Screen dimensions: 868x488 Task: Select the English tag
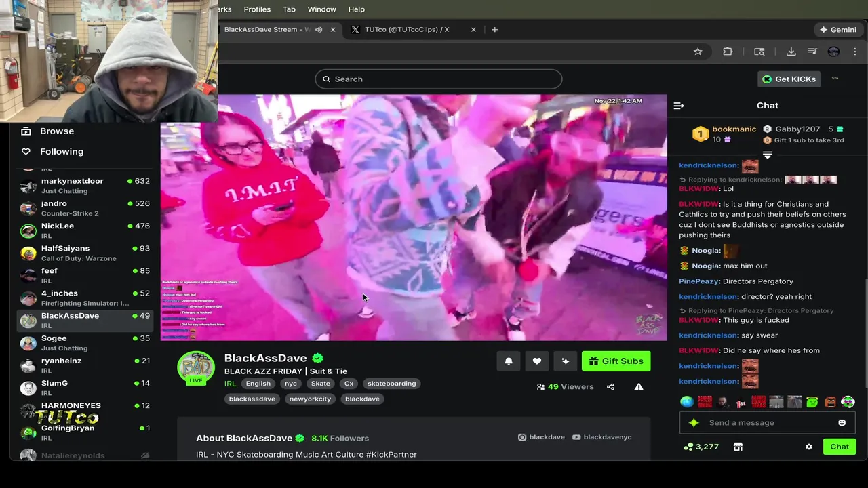click(258, 384)
